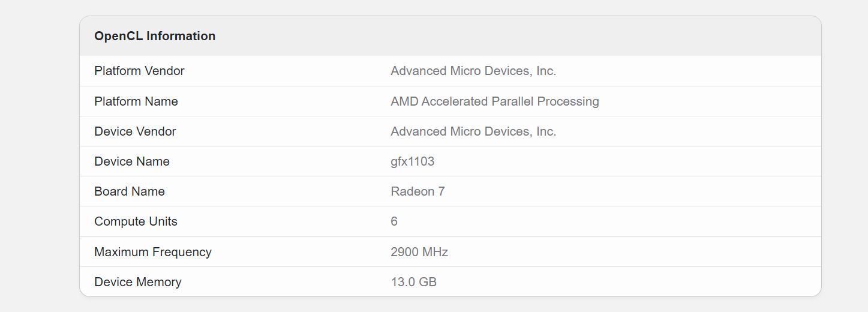Select the Device Memory label
The image size is (868, 312).
(x=138, y=282)
